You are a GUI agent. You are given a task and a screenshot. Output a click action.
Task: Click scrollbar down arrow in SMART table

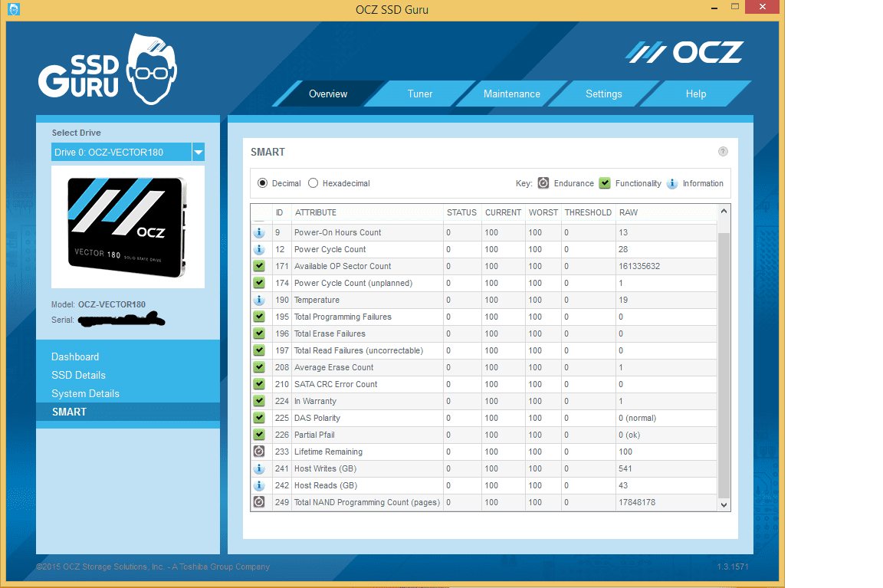pos(724,505)
